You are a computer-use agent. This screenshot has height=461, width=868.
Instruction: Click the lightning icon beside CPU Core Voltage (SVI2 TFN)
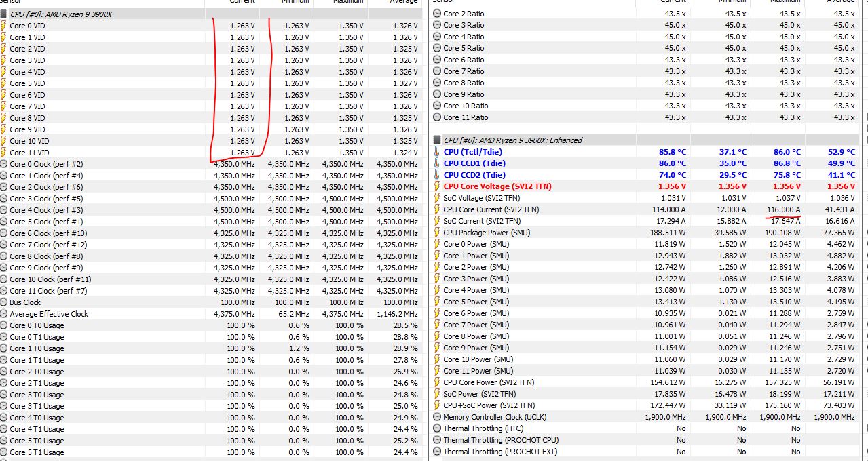coord(437,186)
